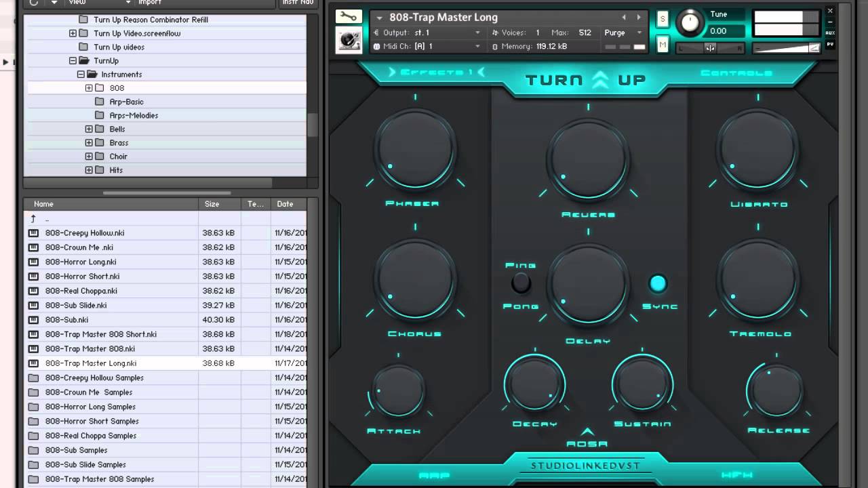Screen dimensions: 868x488
Task: Click the Tune knob in header
Action: pyautogui.click(x=690, y=22)
